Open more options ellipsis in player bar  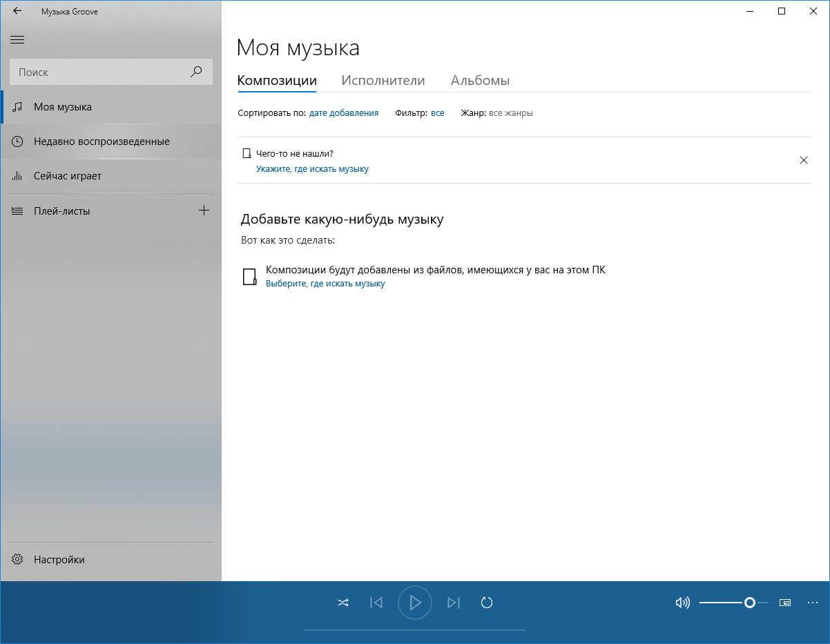(x=813, y=603)
